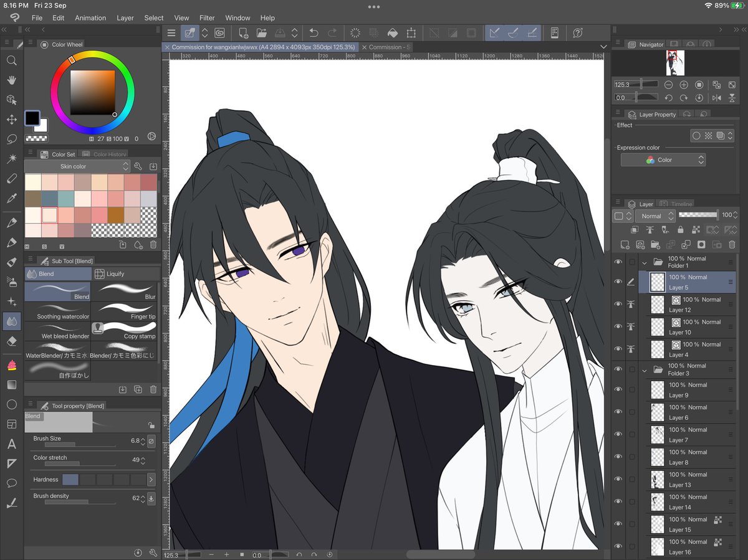Select the Pen tool

point(11,222)
